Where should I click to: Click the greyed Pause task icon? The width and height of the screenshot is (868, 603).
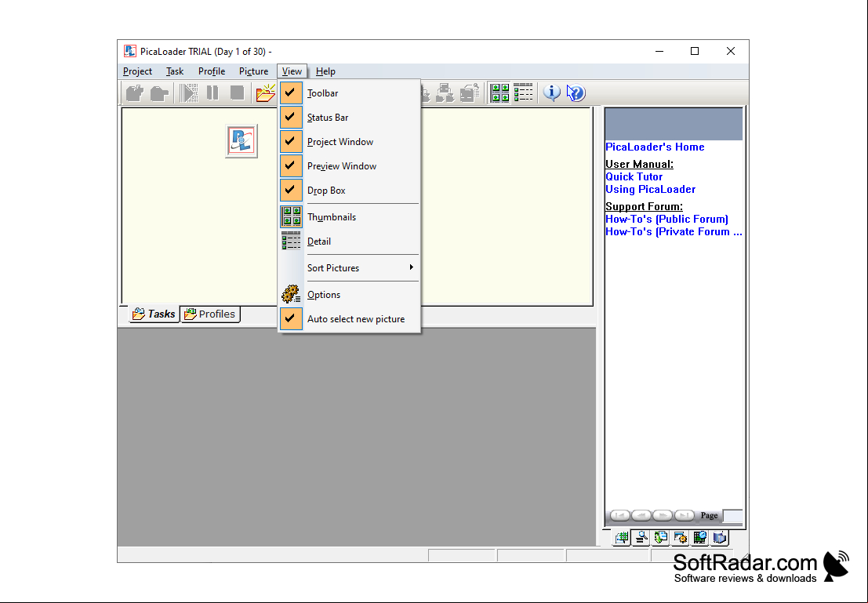[x=212, y=93]
